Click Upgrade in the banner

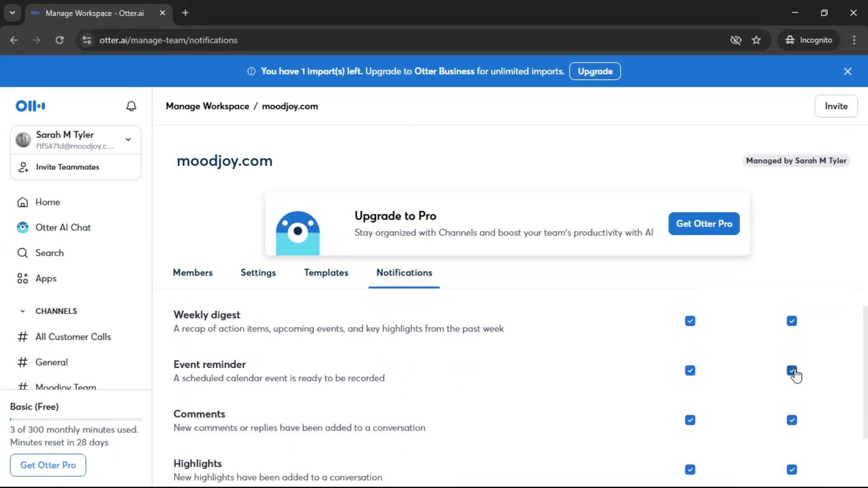pos(595,71)
